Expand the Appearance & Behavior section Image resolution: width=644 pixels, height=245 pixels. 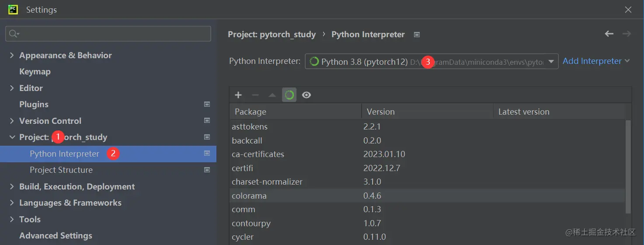click(12, 56)
